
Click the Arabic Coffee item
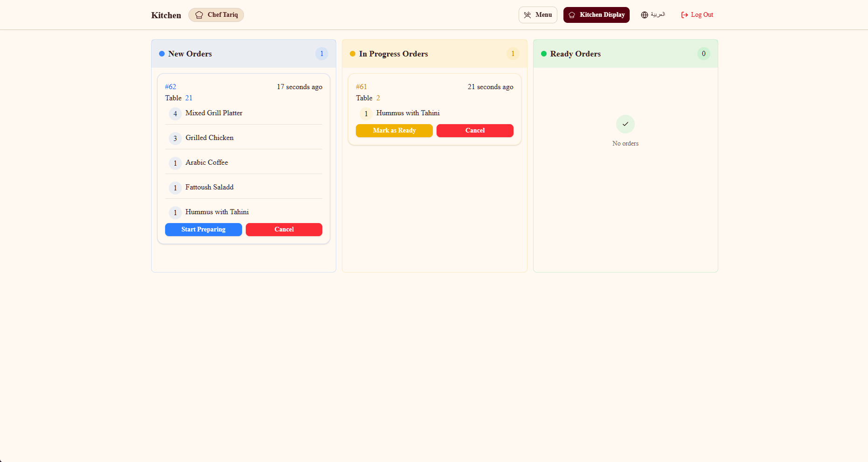point(207,162)
